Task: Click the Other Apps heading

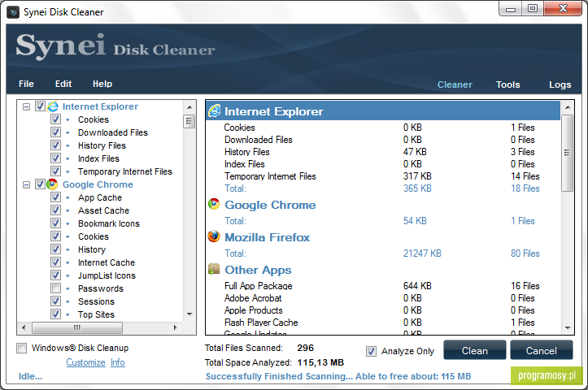Action: (x=258, y=270)
